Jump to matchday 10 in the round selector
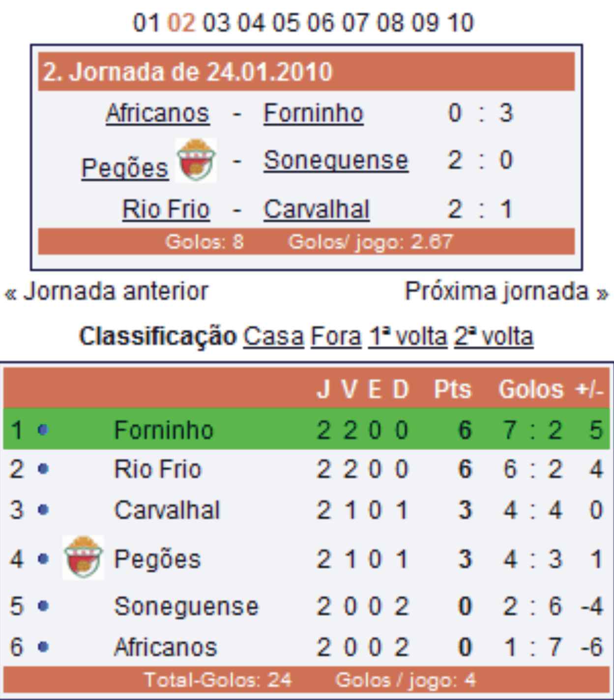This screenshot has width=614, height=700. [460, 23]
